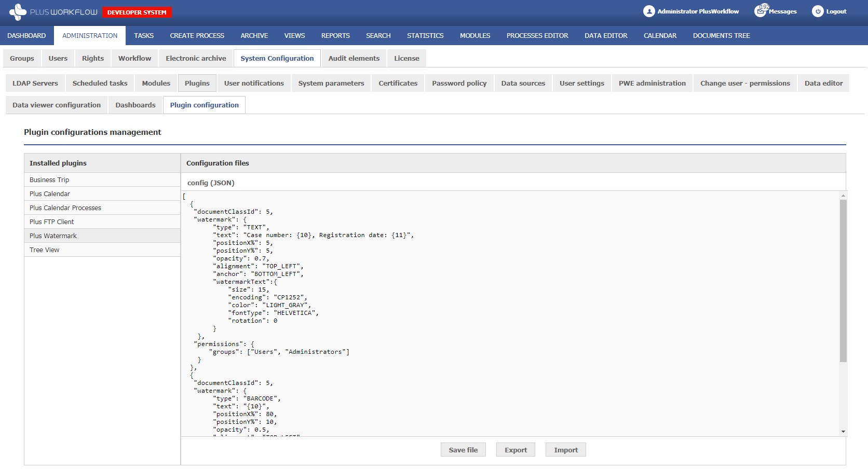Open the PWE administration tab

coord(653,83)
